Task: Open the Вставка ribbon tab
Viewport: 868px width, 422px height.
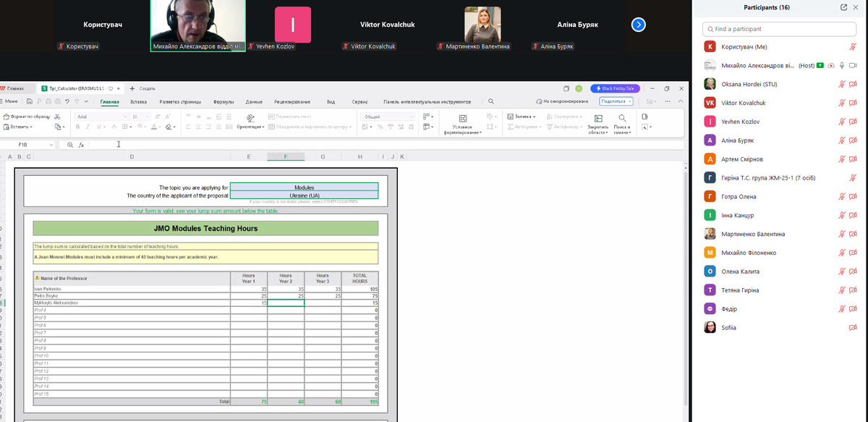Action: (138, 102)
